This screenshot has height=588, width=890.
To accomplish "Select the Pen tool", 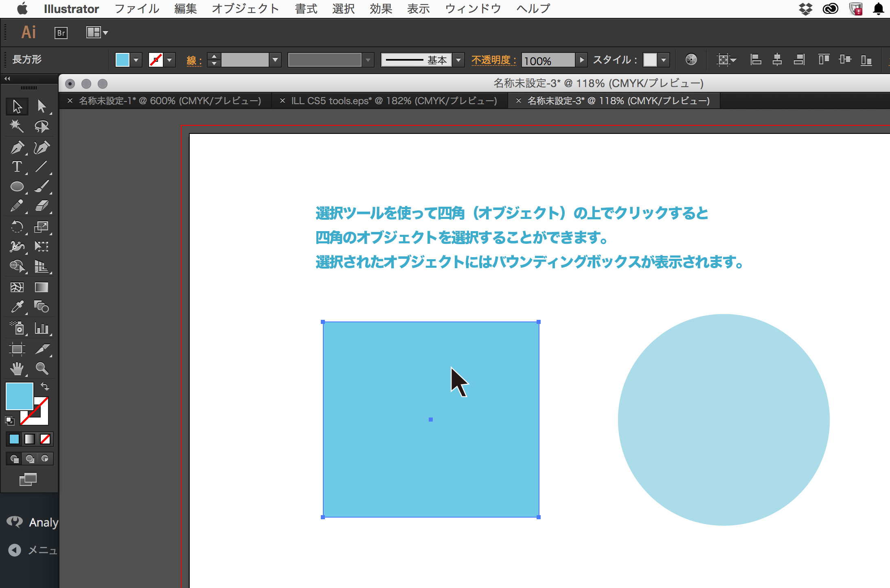I will click(17, 147).
